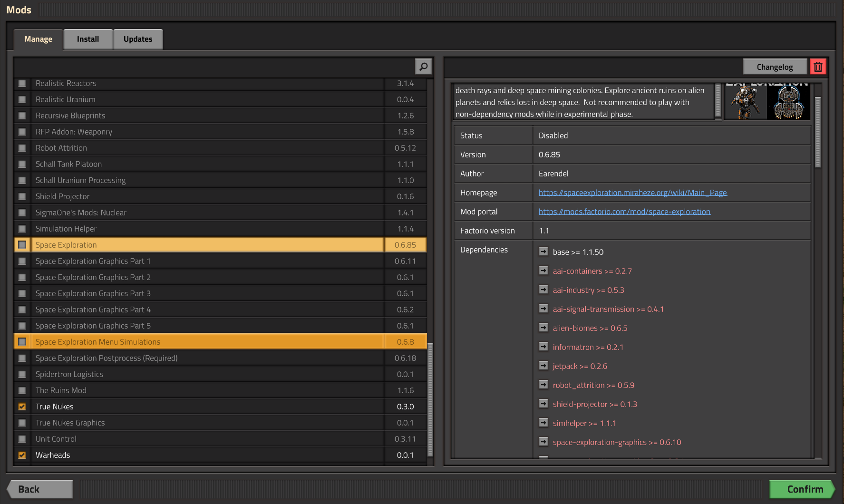This screenshot has width=844, height=504.
Task: Select Simulation Helper mod row
Action: click(221, 229)
